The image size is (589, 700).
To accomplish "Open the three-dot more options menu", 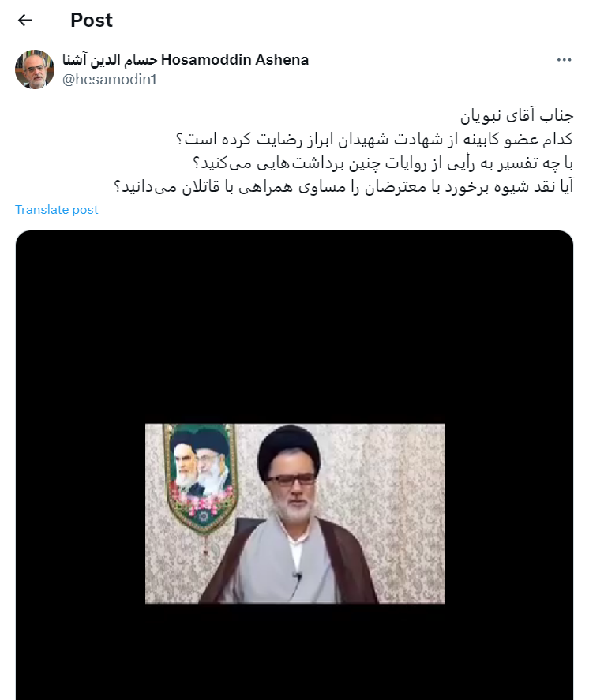I will [564, 60].
